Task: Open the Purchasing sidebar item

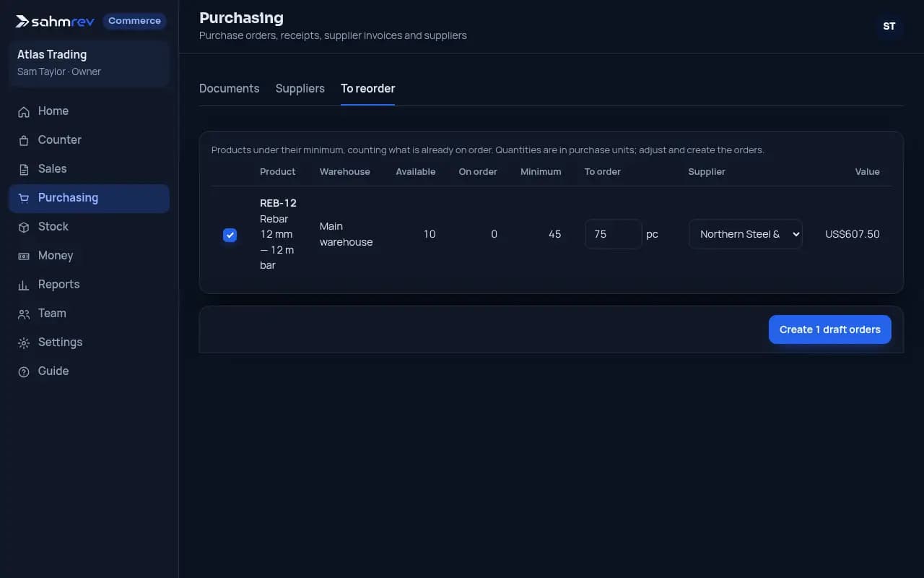Action: coord(89,198)
